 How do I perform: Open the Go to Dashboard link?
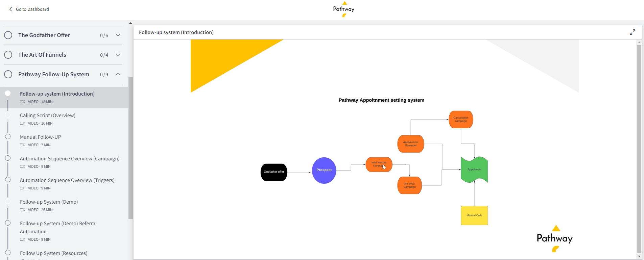tap(32, 9)
